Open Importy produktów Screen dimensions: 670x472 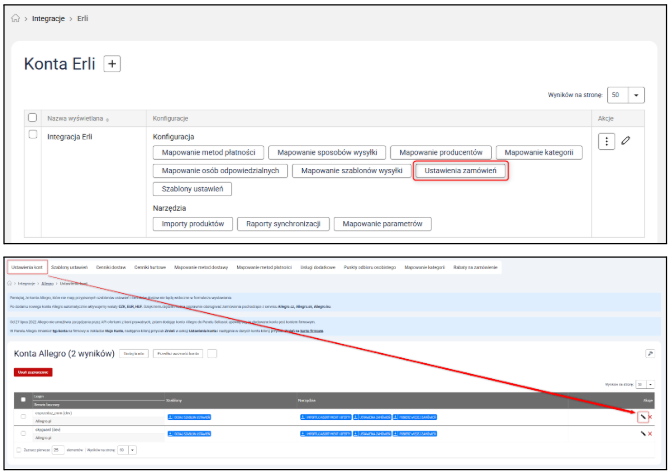pos(193,224)
